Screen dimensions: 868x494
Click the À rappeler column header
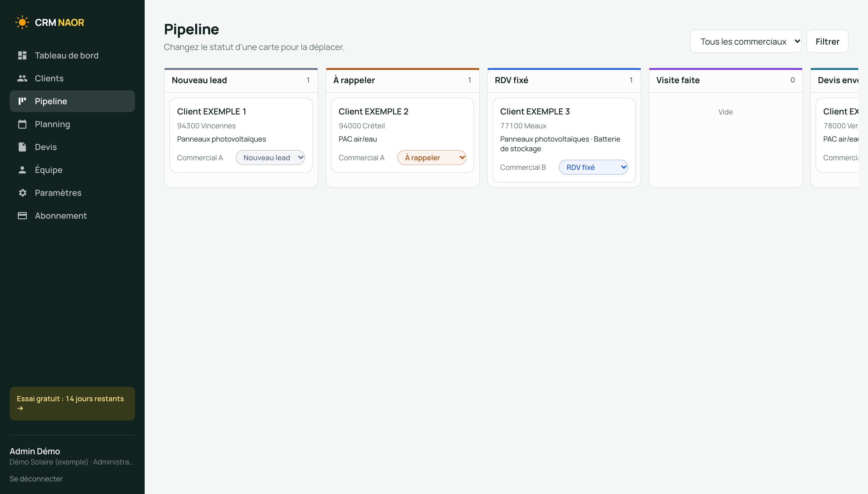[403, 80]
